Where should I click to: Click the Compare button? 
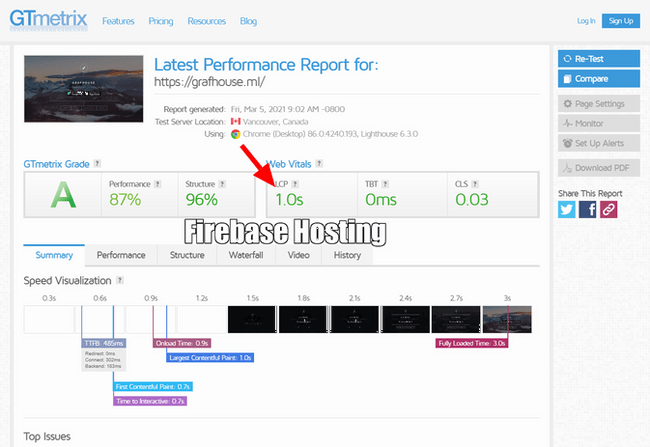(x=599, y=79)
